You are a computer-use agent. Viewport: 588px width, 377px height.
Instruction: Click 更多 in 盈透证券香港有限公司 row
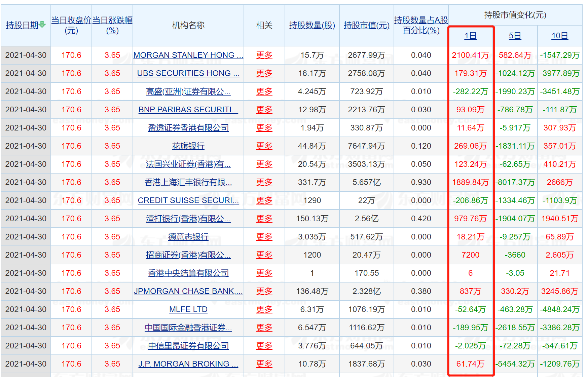tap(264, 128)
